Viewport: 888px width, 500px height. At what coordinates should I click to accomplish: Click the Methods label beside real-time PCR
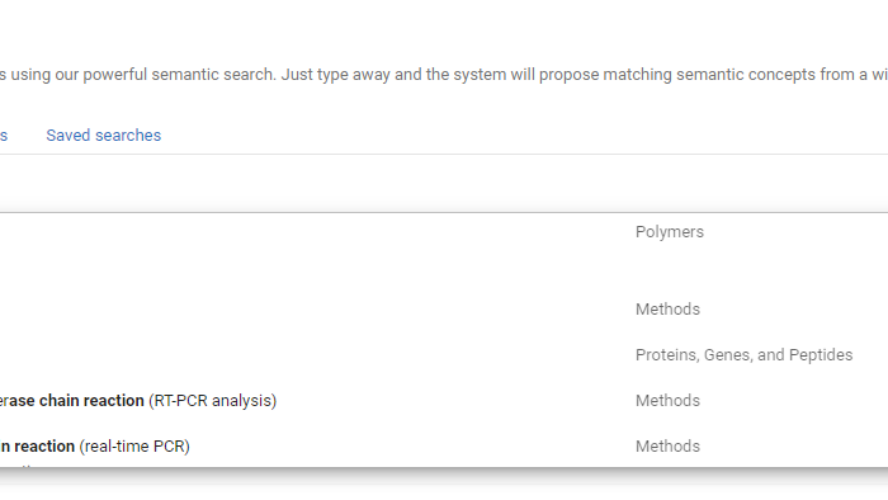click(667, 446)
